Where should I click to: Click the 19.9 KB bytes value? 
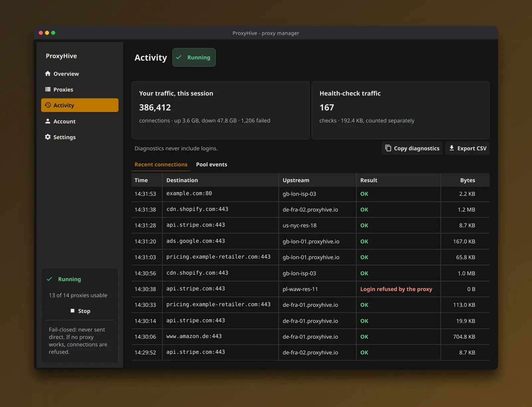(465, 321)
